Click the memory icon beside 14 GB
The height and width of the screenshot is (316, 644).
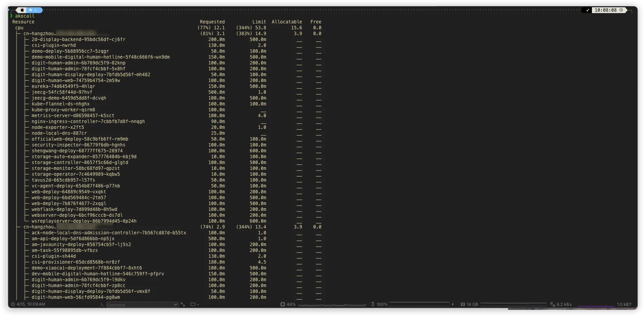(463, 304)
